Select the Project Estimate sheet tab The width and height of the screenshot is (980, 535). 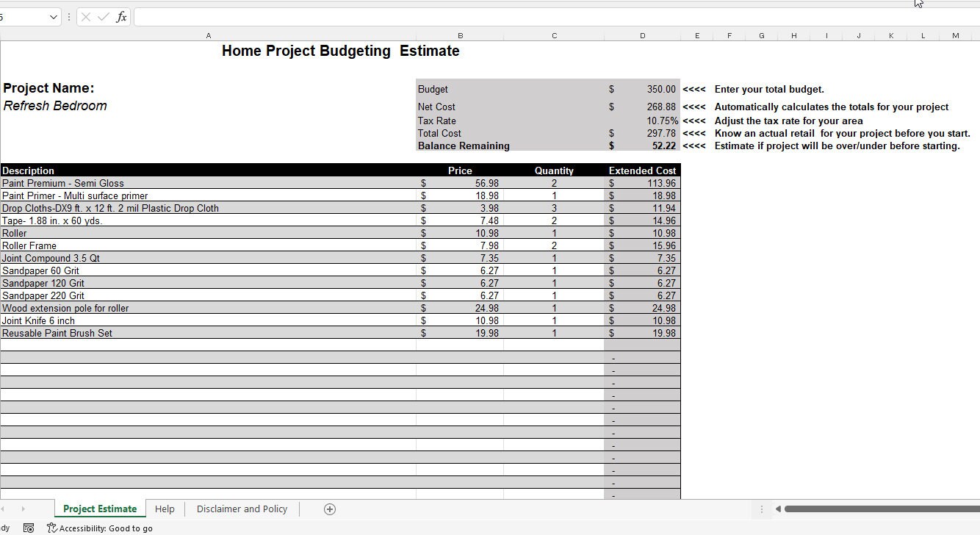pos(100,509)
